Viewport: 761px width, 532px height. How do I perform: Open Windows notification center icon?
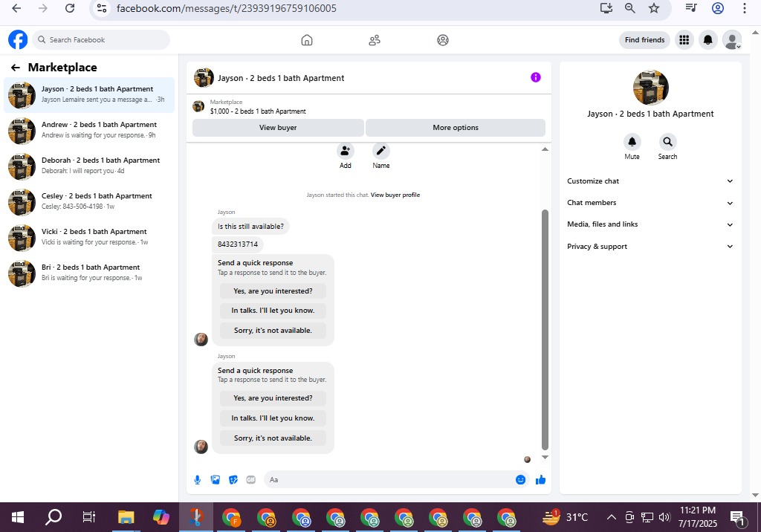[738, 518]
